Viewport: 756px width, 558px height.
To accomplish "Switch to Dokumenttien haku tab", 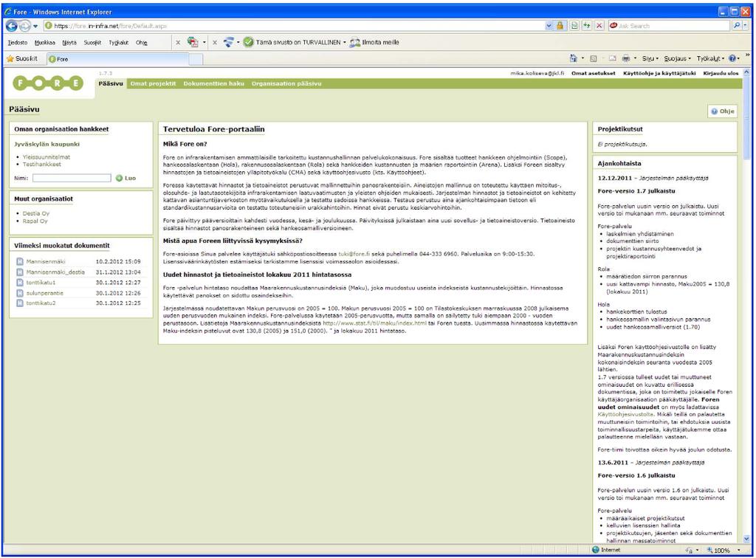I will (213, 83).
